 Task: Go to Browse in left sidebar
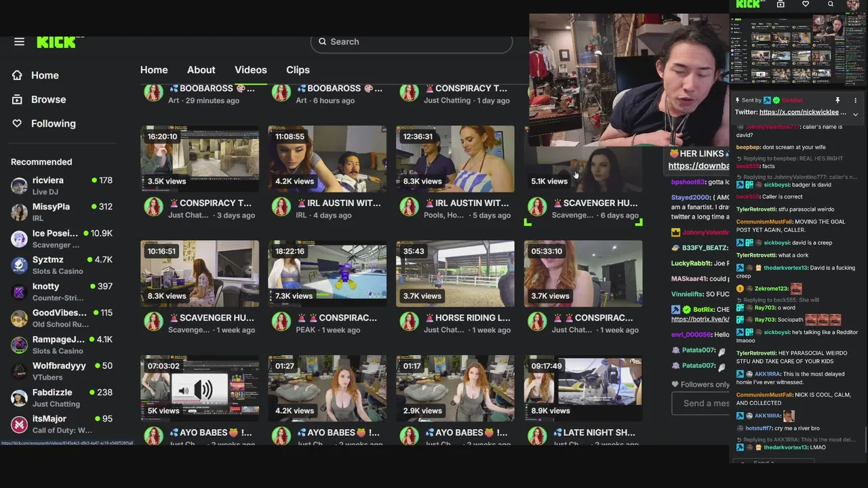click(49, 100)
